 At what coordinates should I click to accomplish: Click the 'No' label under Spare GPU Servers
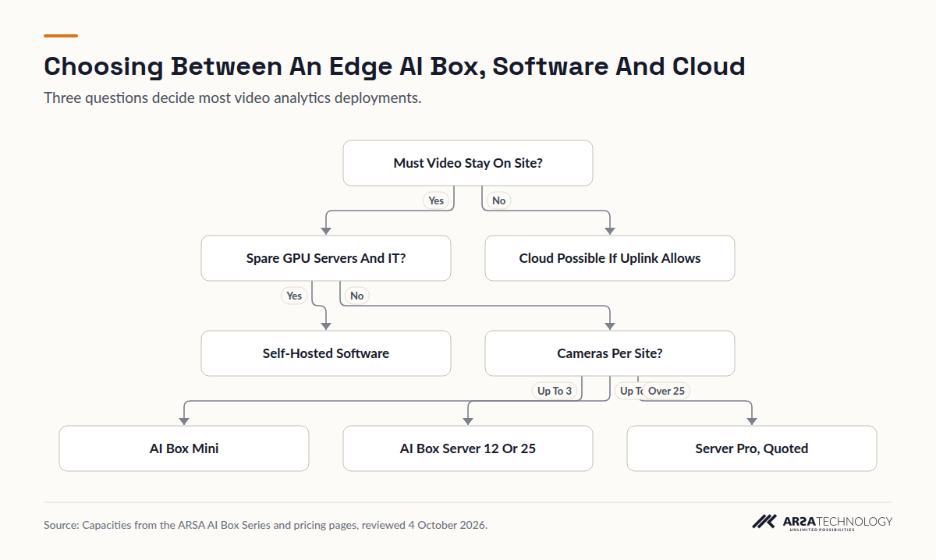356,296
